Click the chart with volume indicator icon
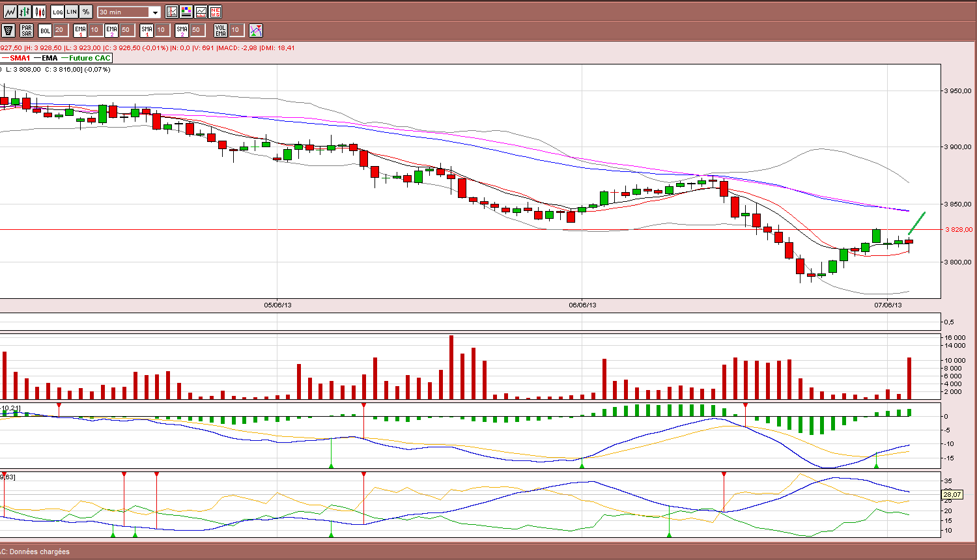 pyautogui.click(x=201, y=12)
